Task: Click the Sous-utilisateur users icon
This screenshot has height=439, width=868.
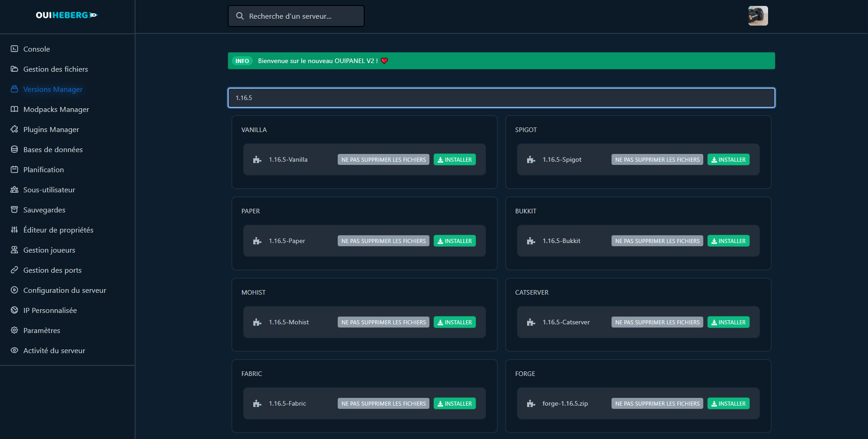Action: point(15,190)
